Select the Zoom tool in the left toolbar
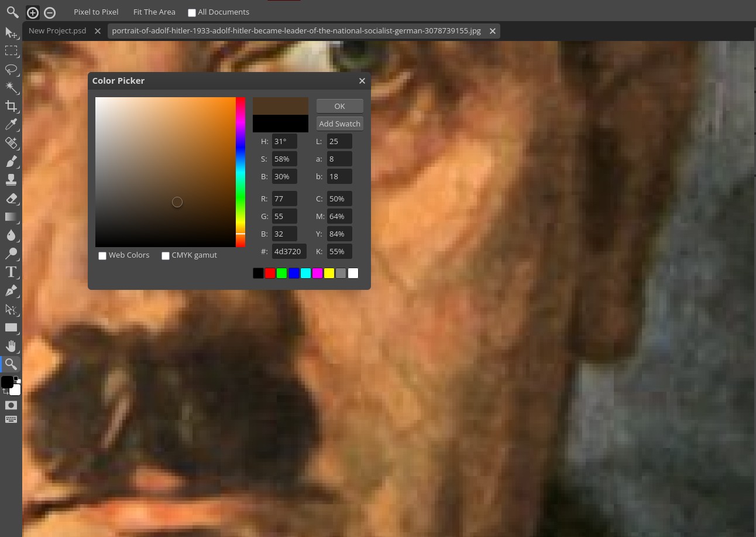 pyautogui.click(x=11, y=364)
